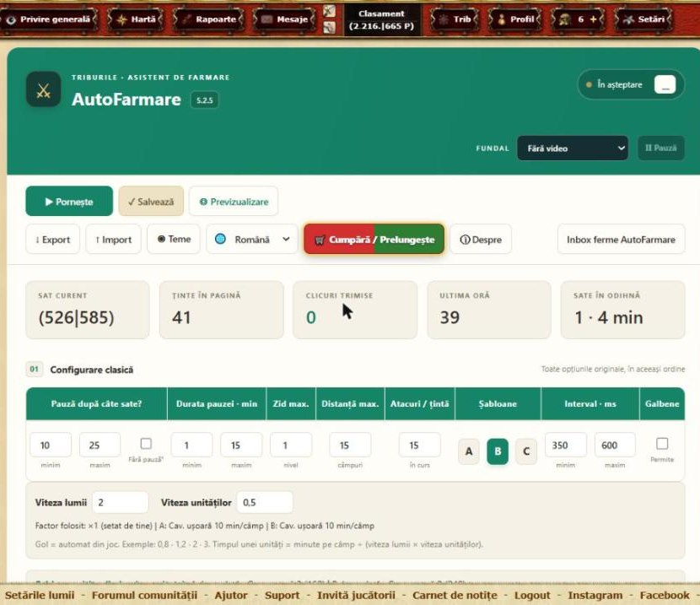Open the Facebook footer link

click(x=665, y=595)
